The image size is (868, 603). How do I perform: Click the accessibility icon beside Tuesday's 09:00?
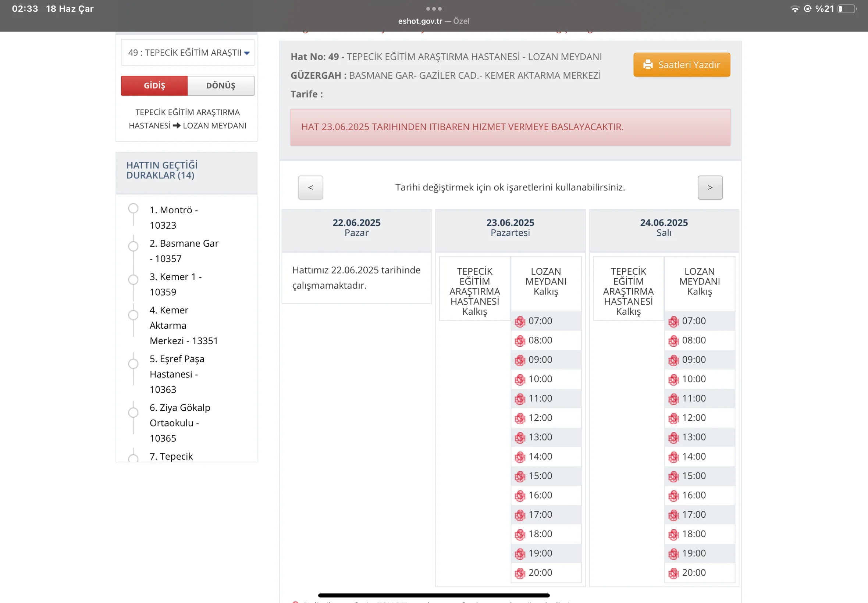[673, 360]
